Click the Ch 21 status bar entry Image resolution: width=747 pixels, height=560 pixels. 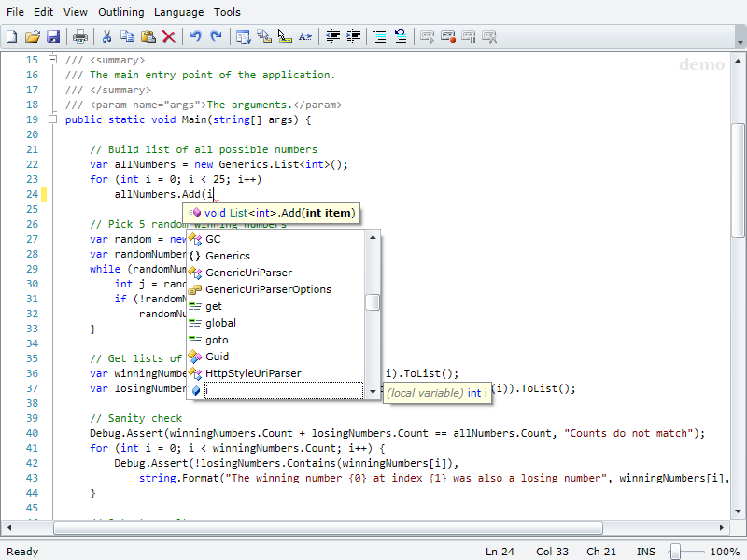(x=600, y=552)
